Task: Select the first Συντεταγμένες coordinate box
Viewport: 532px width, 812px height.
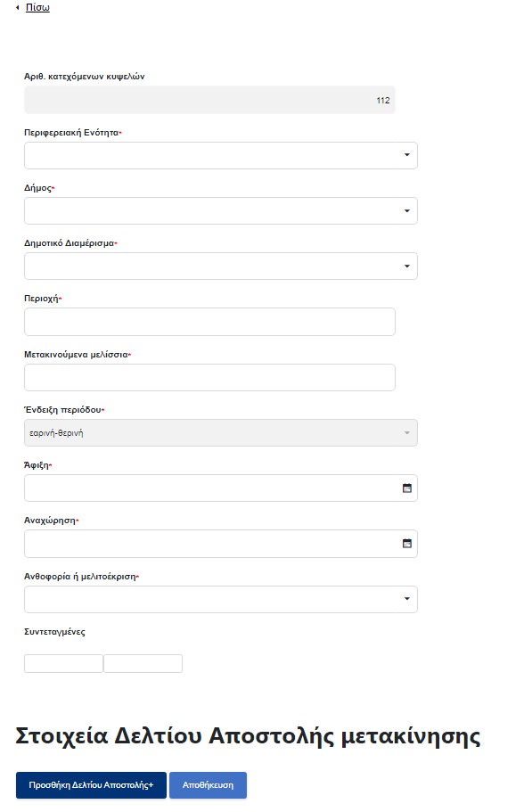Action: point(63,664)
